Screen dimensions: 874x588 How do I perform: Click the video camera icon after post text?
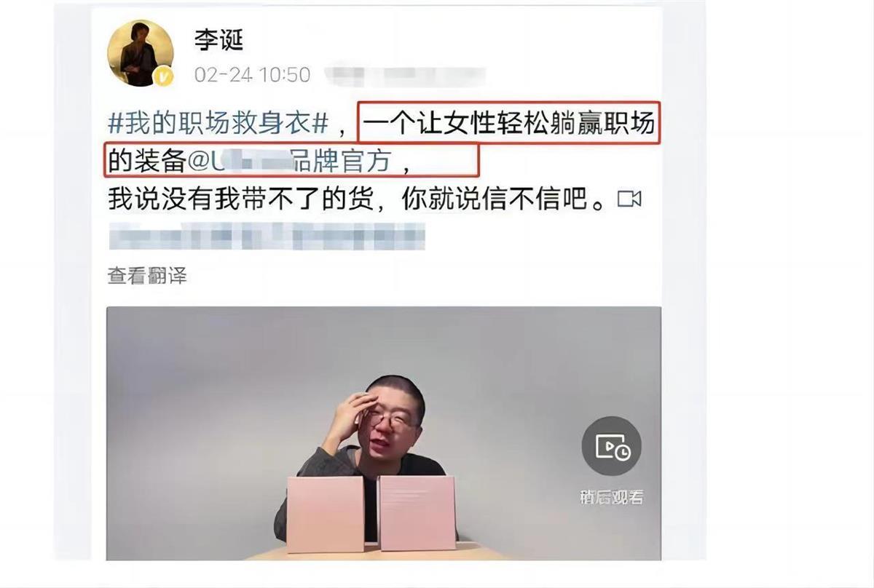pyautogui.click(x=629, y=199)
